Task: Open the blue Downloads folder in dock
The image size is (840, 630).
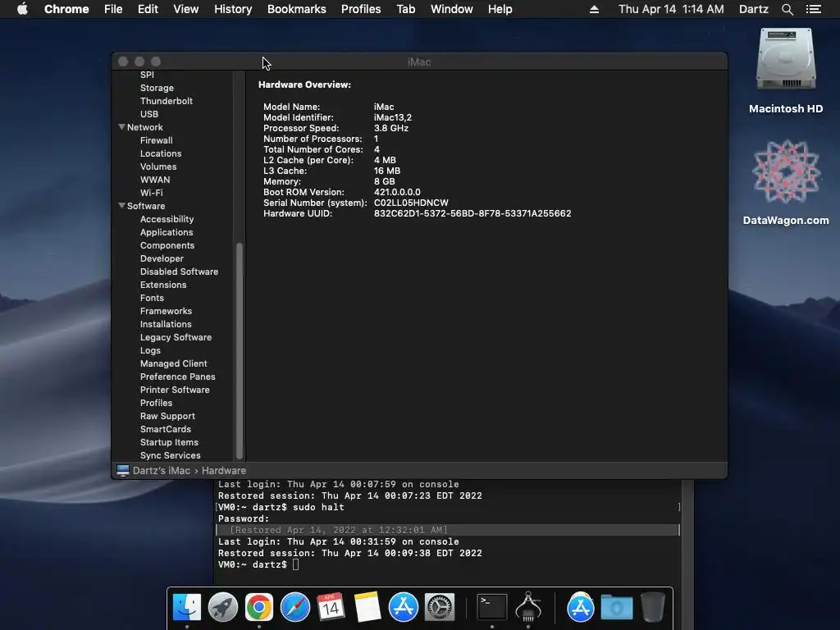Action: (x=617, y=608)
